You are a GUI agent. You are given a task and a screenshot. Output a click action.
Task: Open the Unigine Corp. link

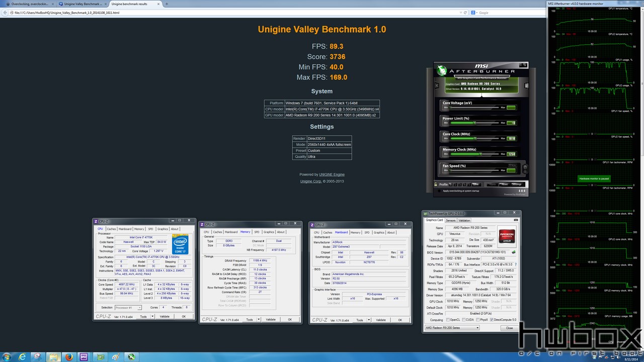click(311, 181)
